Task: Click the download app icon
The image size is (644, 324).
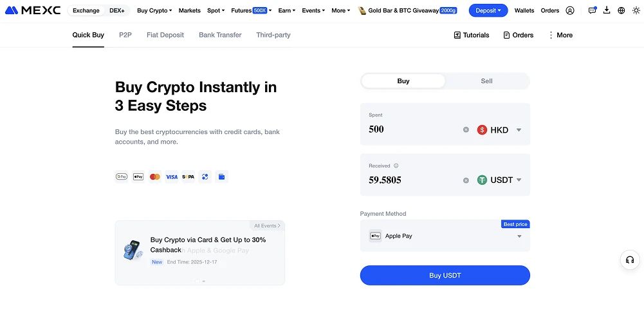Action: (607, 11)
